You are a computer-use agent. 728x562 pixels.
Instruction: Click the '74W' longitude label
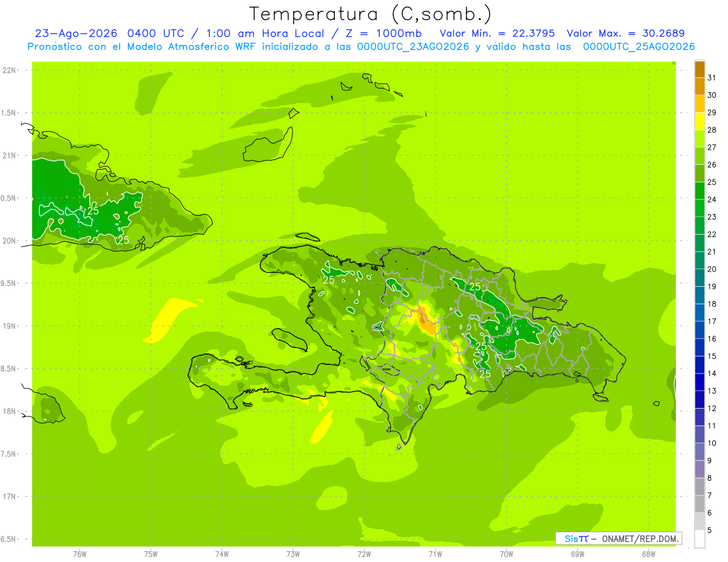[222, 554]
